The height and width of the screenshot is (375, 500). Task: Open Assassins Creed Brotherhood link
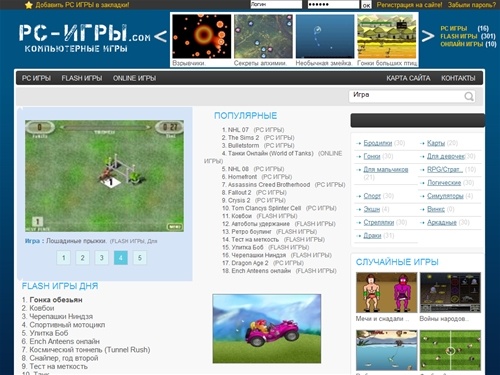(269, 185)
